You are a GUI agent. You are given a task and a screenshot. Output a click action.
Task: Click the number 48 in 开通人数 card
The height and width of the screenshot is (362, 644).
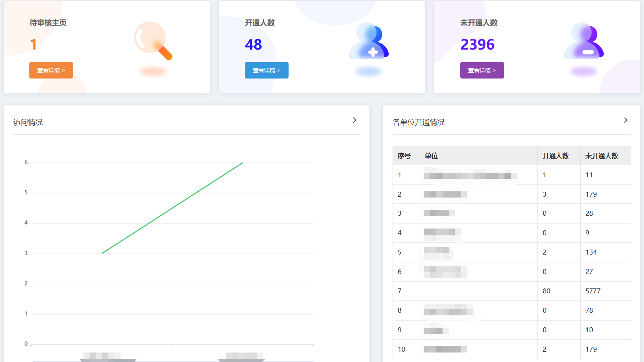(253, 44)
